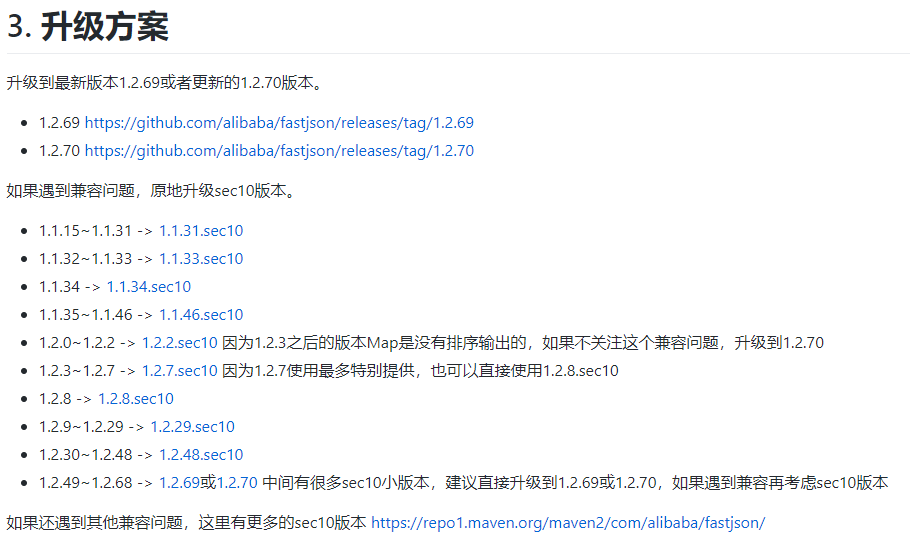This screenshot has height=542, width=910.
Task: Open the 1.1.31.sec10 version link
Action: (x=201, y=231)
